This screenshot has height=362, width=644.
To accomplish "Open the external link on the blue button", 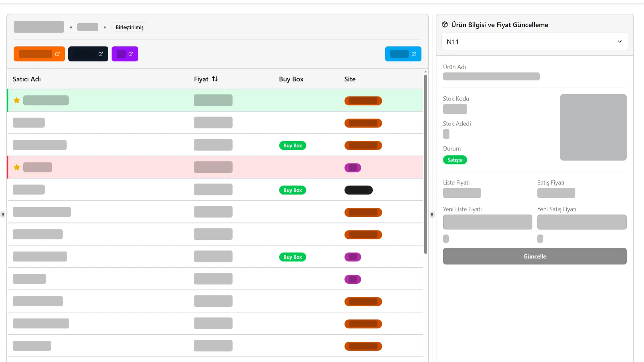I will pos(414,54).
